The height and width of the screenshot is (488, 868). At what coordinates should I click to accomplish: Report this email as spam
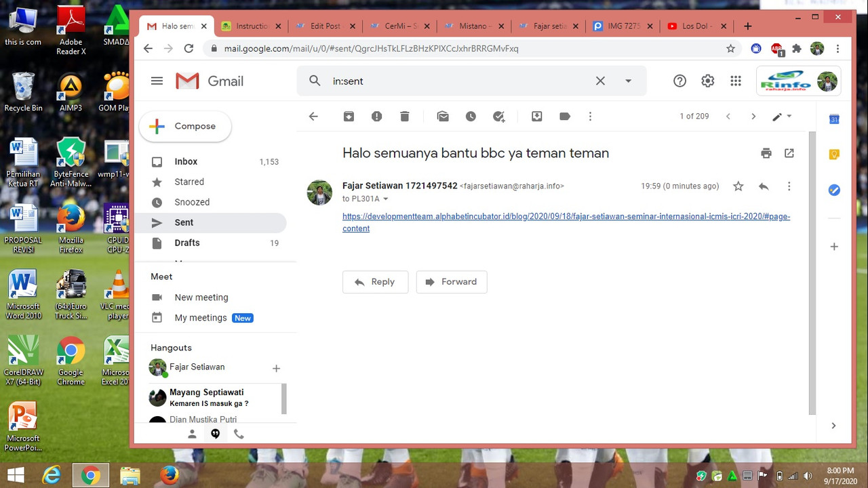point(377,117)
